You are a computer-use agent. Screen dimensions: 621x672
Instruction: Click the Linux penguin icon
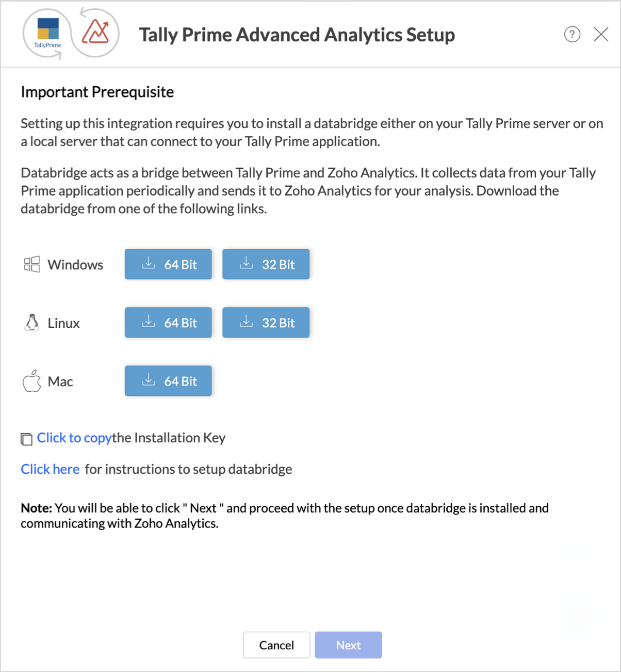pyautogui.click(x=32, y=323)
